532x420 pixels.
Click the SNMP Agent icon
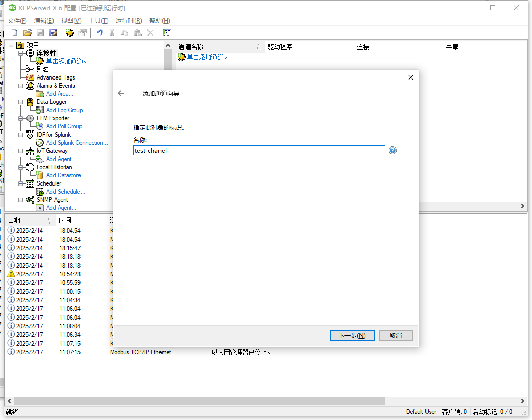click(x=30, y=200)
